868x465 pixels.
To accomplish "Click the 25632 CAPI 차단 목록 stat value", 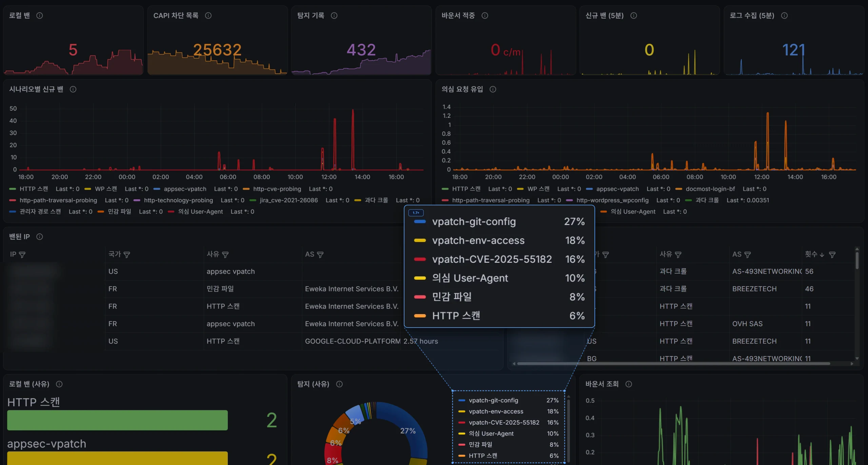I will click(x=217, y=50).
